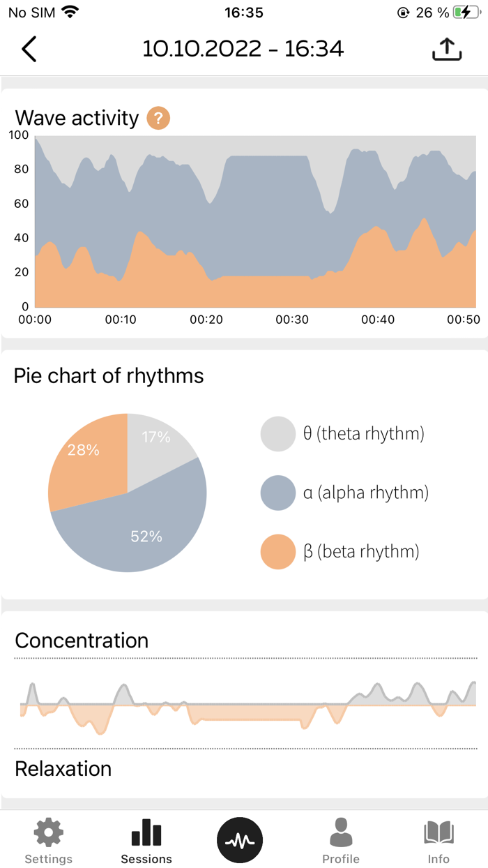Tap the Wi-Fi icon in the status bar

68,11
